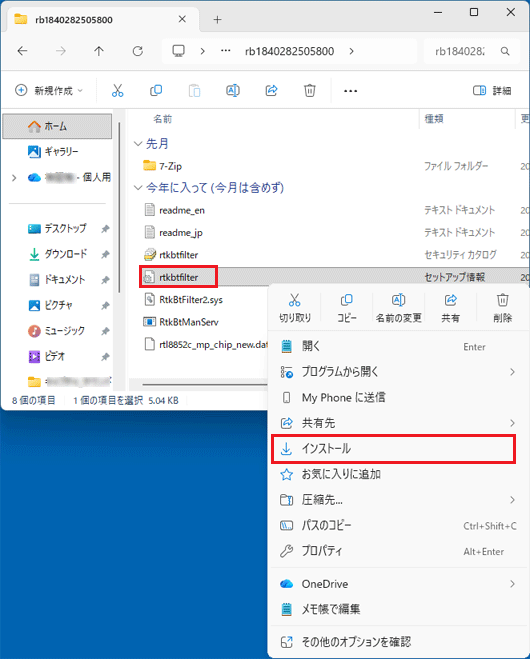
Task: Open ホーム in the navigation pane
Action: point(57,126)
